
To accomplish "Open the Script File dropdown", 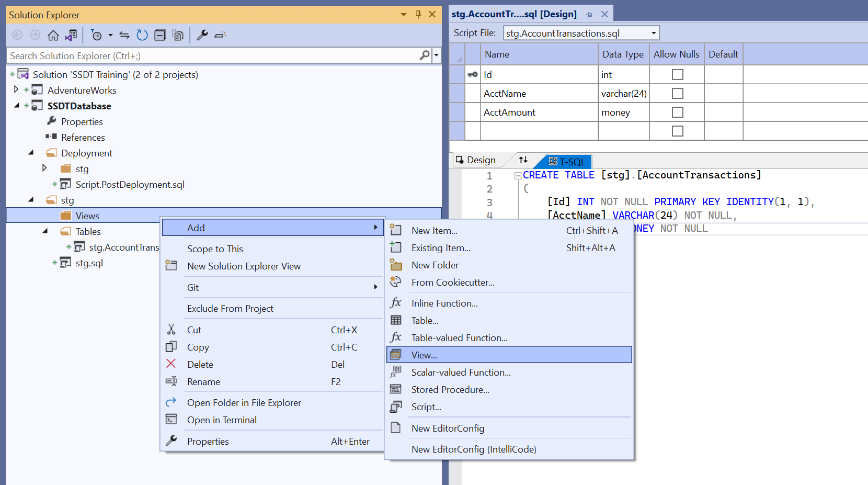I will [x=653, y=33].
